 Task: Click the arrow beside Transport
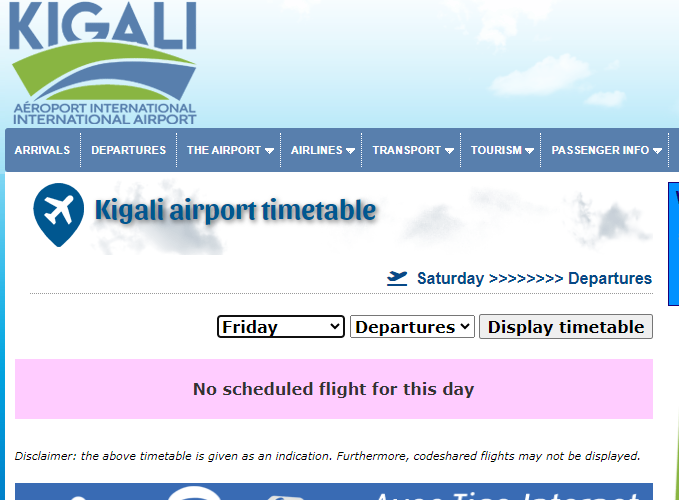point(449,151)
